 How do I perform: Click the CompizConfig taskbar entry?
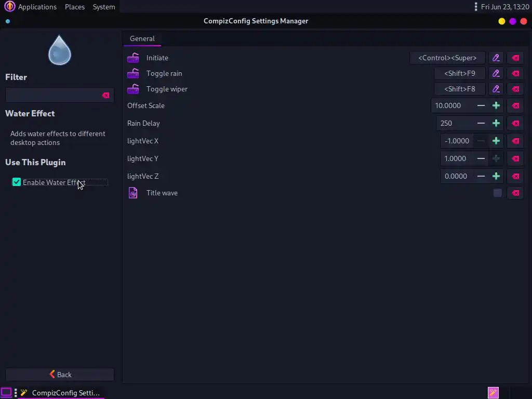point(61,393)
